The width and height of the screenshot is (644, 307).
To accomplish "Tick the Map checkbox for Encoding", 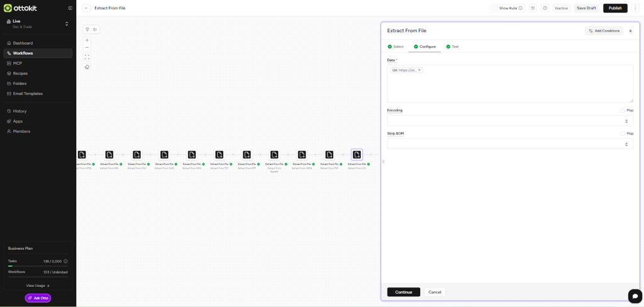I will 622,110.
